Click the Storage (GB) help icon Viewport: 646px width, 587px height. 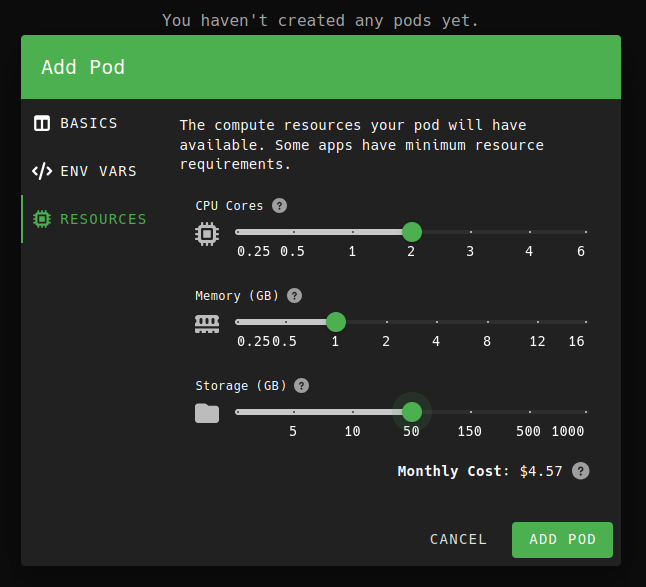click(301, 386)
